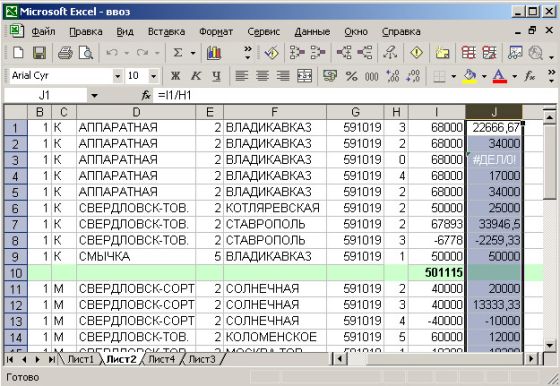Add a new cell comment

pyautogui.click(x=442, y=53)
